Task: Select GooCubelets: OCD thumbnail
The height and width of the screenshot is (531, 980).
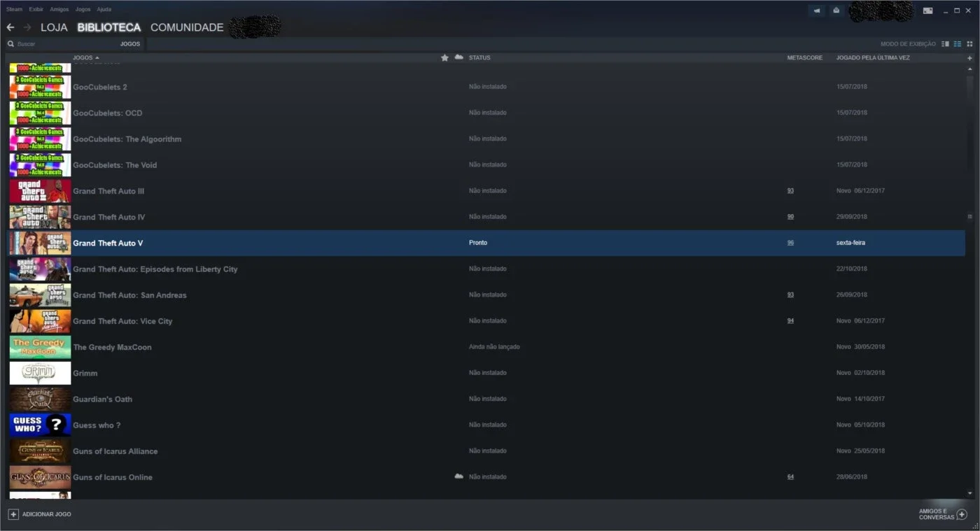Action: pos(40,113)
